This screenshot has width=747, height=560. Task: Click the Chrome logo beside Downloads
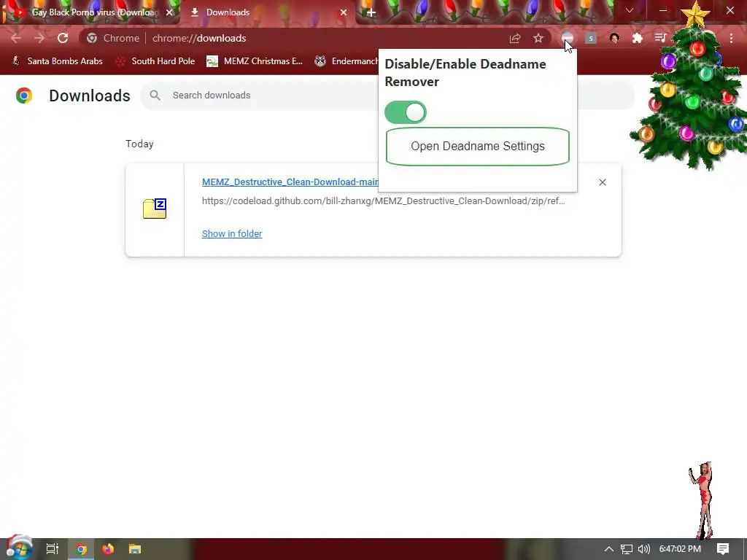[x=24, y=96]
